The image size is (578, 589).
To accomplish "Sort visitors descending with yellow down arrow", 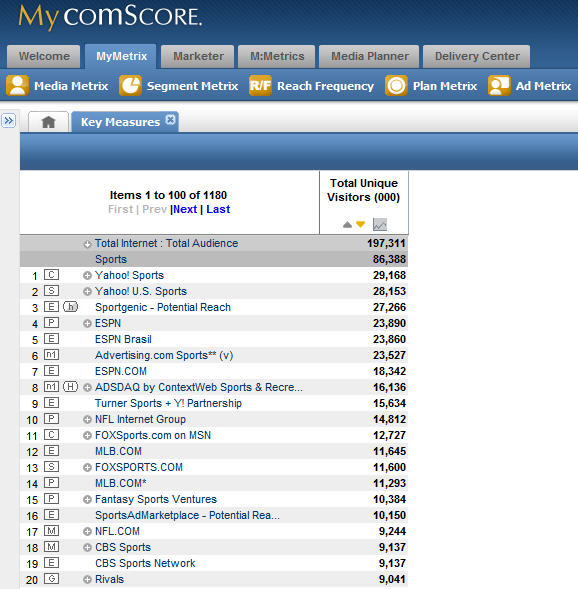I will [x=361, y=225].
